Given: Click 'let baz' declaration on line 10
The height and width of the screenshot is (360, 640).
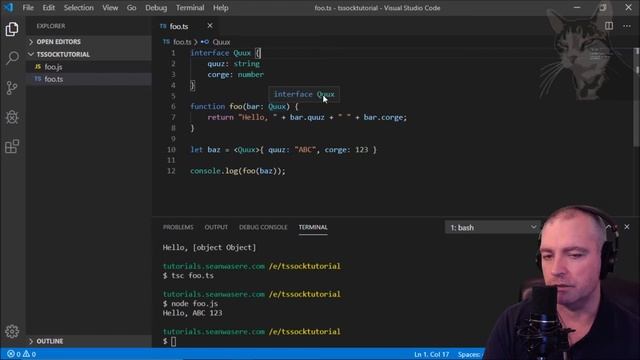Looking at the screenshot, I should (205, 150).
